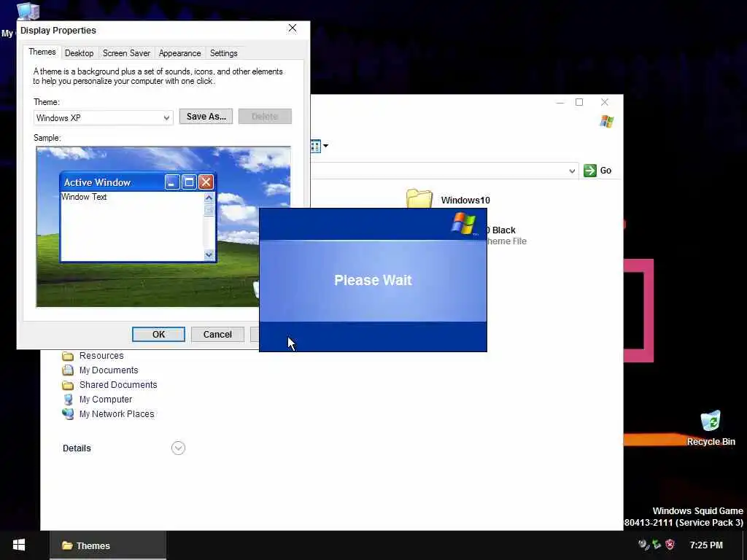Open the Views toolbar icon in Explorer
The image size is (747, 560).
(x=315, y=146)
